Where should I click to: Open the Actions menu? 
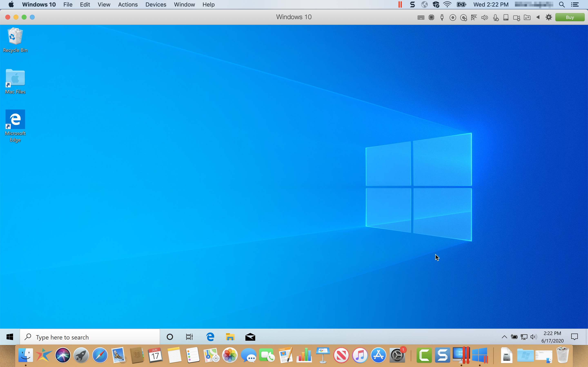point(128,5)
